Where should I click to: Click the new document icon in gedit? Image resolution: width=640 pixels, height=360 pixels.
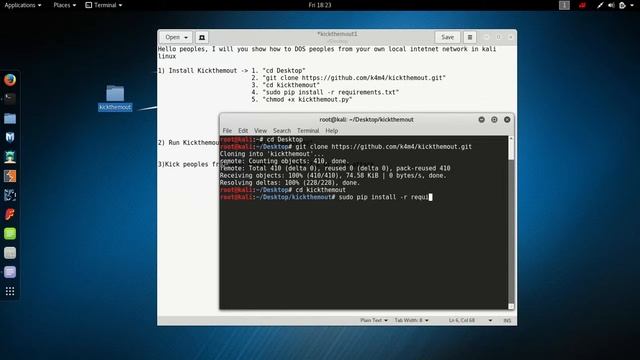[202, 37]
